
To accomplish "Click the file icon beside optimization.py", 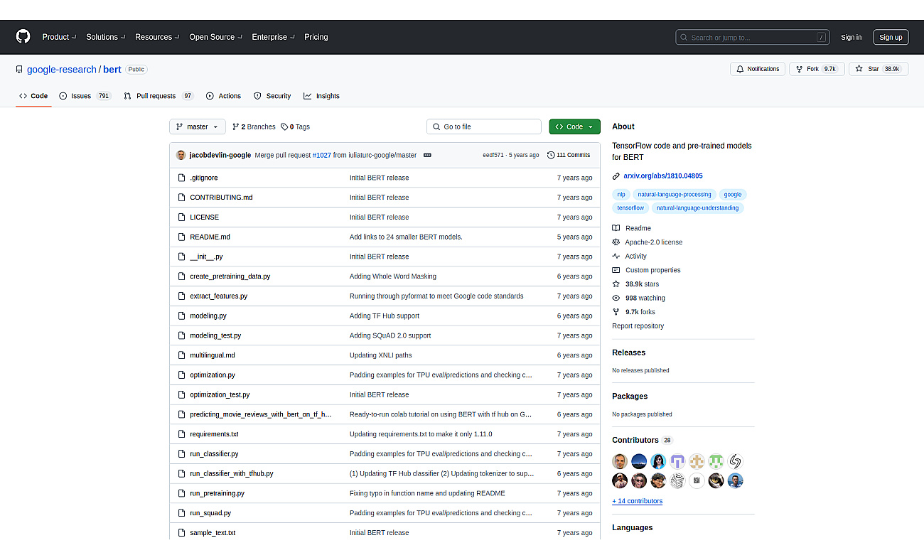I will click(182, 375).
